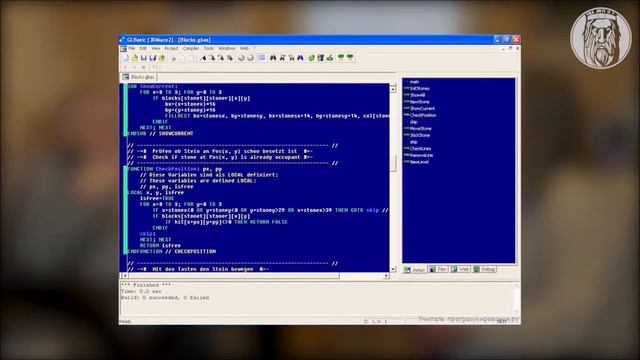Click 'ENDSUB // SHOWCURRENT' line

(x=160, y=133)
